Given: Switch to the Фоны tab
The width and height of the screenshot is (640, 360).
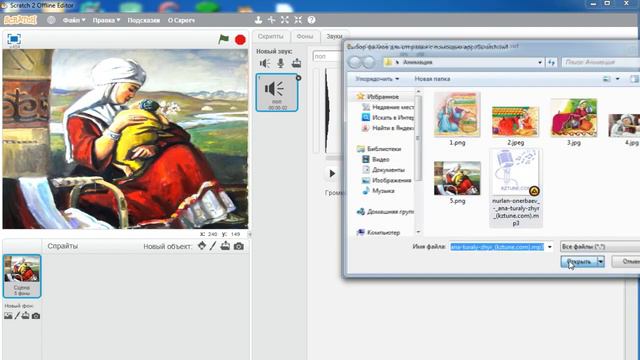Looking at the screenshot, I should tap(305, 36).
